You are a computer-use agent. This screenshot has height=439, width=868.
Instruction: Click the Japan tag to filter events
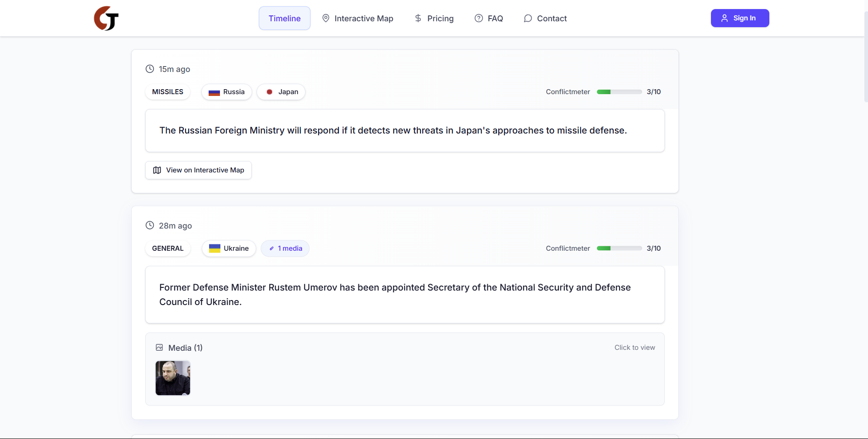pyautogui.click(x=281, y=91)
